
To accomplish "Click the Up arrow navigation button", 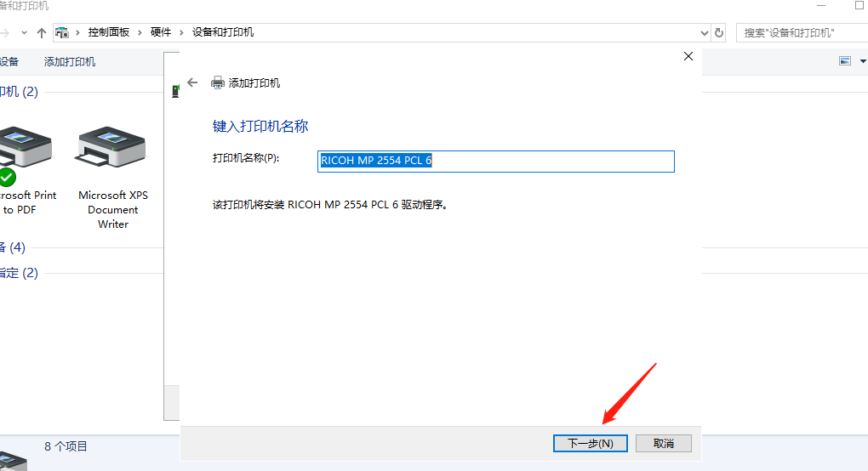I will coord(41,33).
